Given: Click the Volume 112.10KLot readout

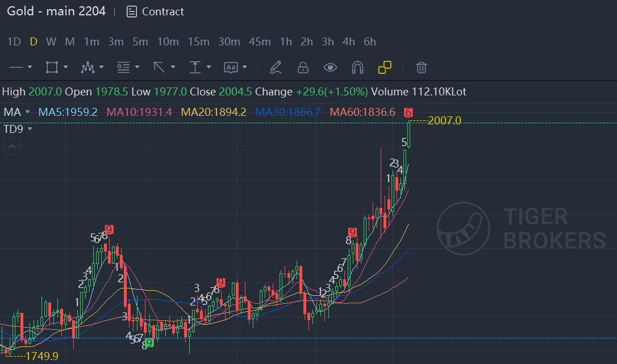Looking at the screenshot, I should [x=419, y=91].
